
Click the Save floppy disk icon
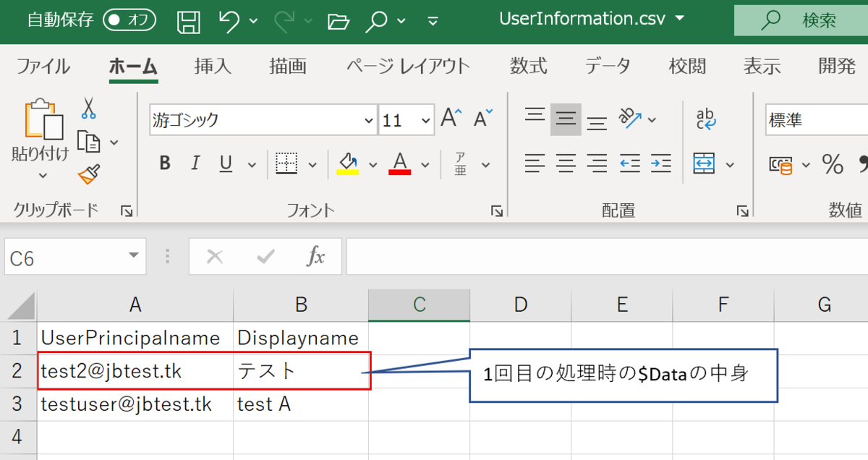[189, 21]
